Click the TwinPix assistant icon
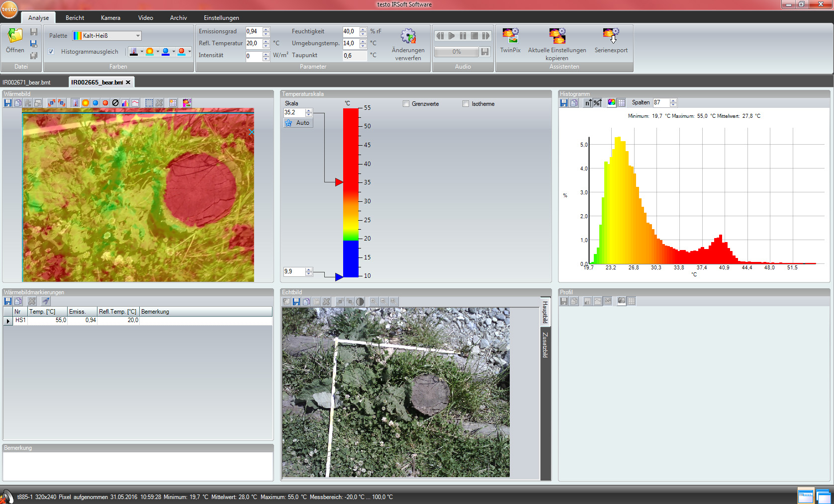This screenshot has height=504, width=834. [x=510, y=36]
